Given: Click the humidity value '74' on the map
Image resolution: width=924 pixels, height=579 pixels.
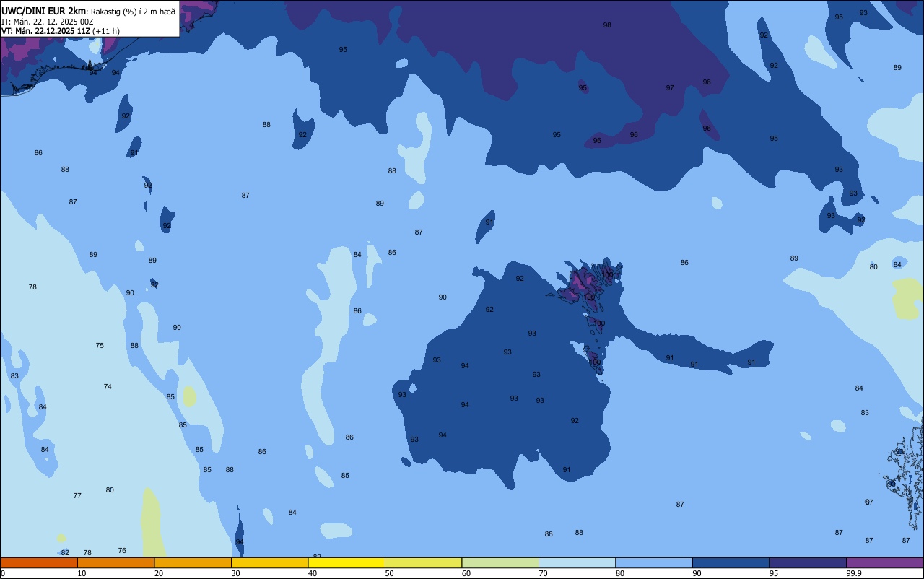Looking at the screenshot, I should (108, 387).
